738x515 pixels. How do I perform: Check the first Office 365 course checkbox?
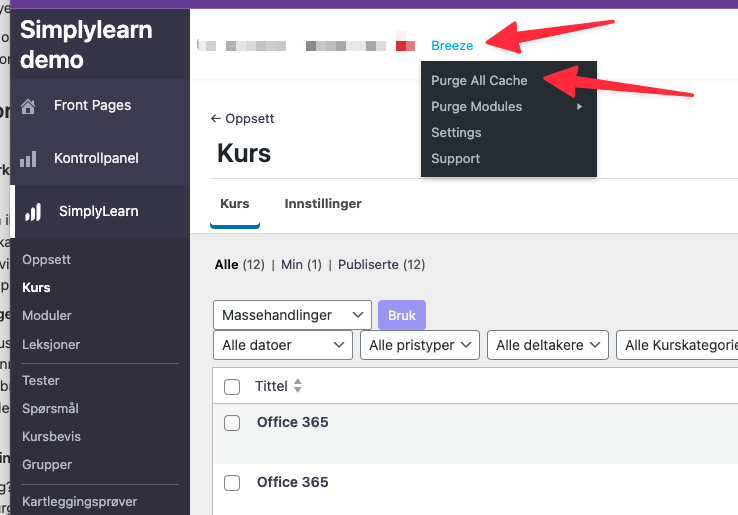pyautogui.click(x=232, y=423)
